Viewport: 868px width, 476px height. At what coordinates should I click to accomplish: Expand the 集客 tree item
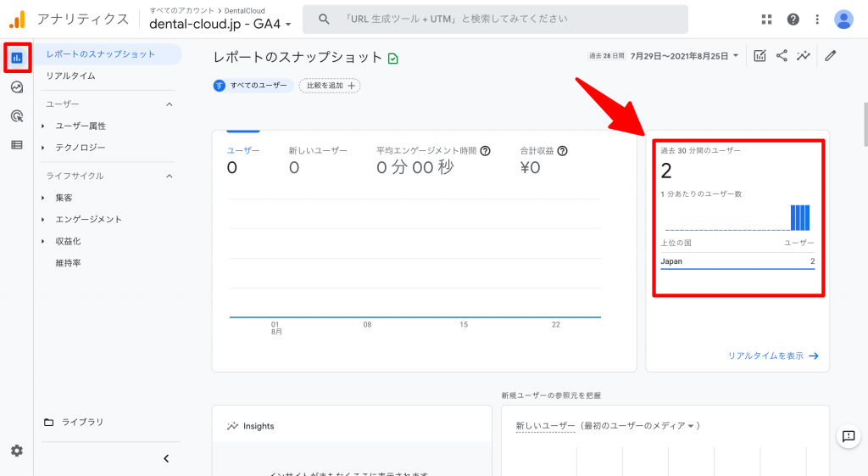[43, 198]
